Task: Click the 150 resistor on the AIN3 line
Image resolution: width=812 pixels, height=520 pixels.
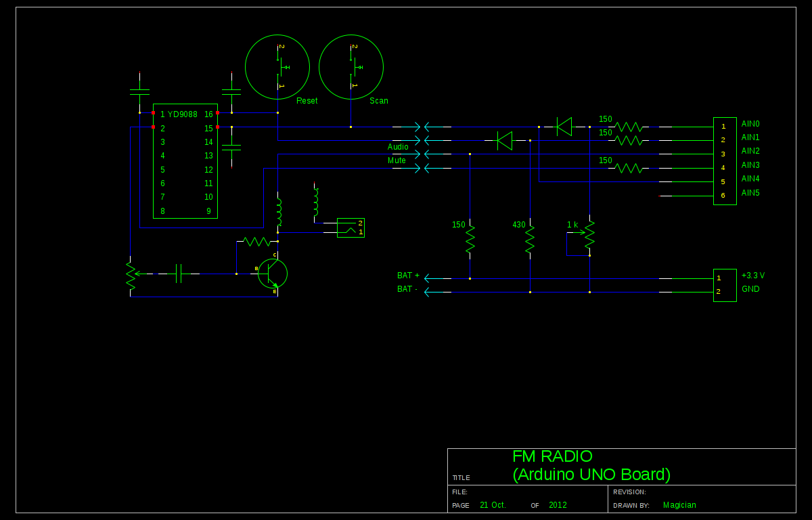Action: tap(629, 168)
